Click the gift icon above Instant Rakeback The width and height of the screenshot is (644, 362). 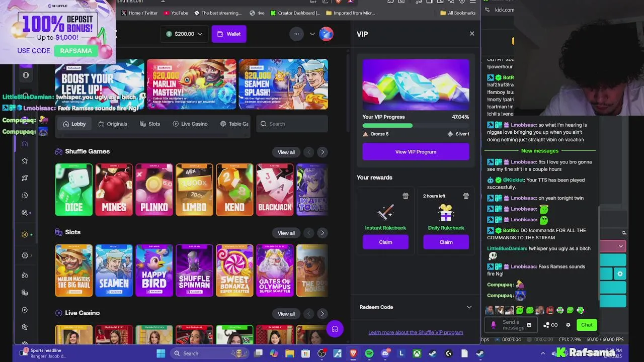point(406,196)
